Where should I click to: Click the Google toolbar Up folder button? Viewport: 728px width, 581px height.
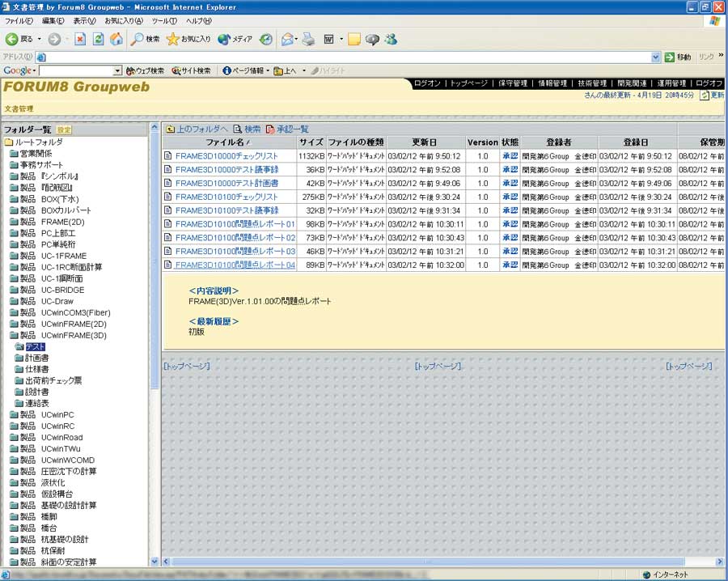coord(285,70)
